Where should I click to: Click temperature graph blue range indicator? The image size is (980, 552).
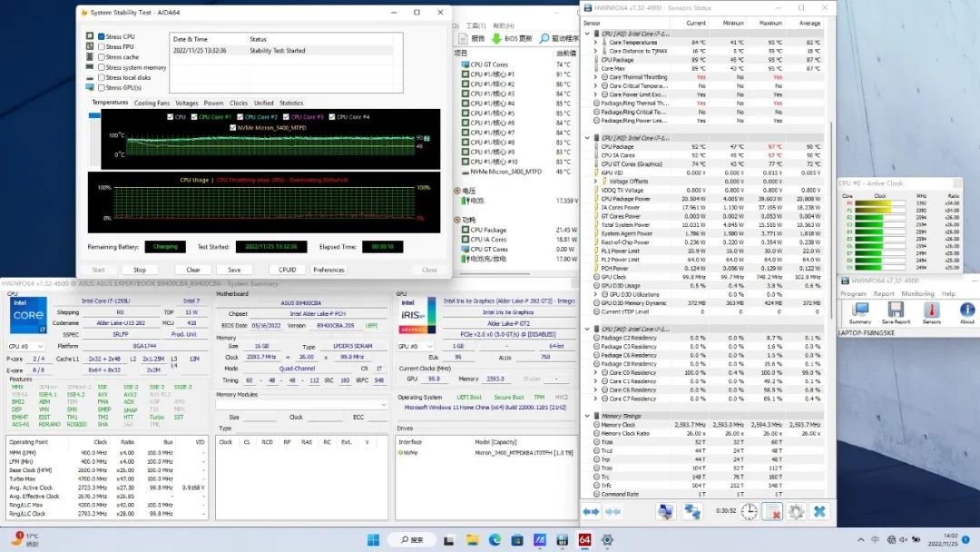94,115
